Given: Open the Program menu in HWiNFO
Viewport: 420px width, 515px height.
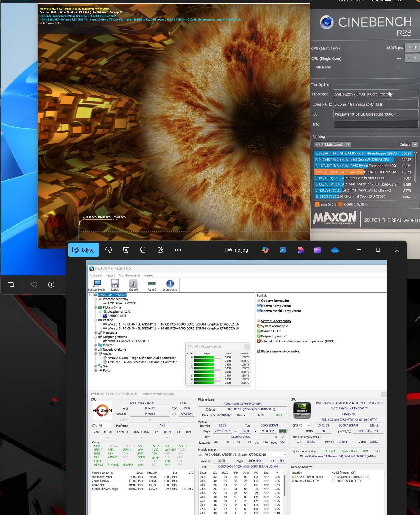Looking at the screenshot, I should click(96, 275).
